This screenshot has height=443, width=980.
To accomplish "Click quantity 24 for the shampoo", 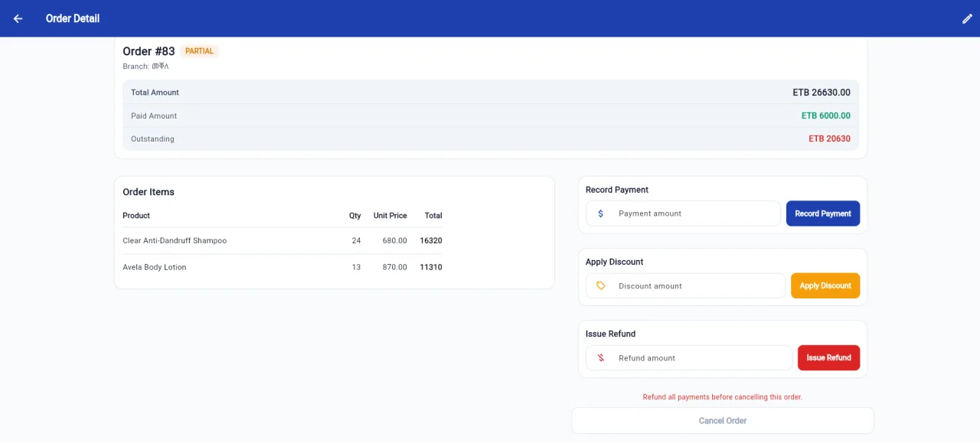I will coord(356,240).
